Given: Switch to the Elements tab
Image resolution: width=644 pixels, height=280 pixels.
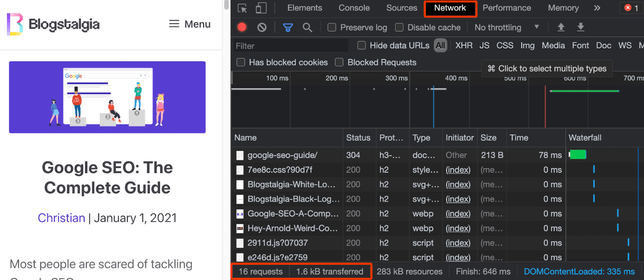Looking at the screenshot, I should (305, 8).
